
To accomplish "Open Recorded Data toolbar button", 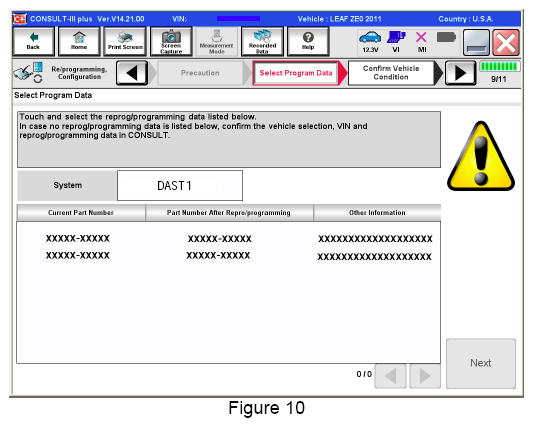I will [262, 41].
